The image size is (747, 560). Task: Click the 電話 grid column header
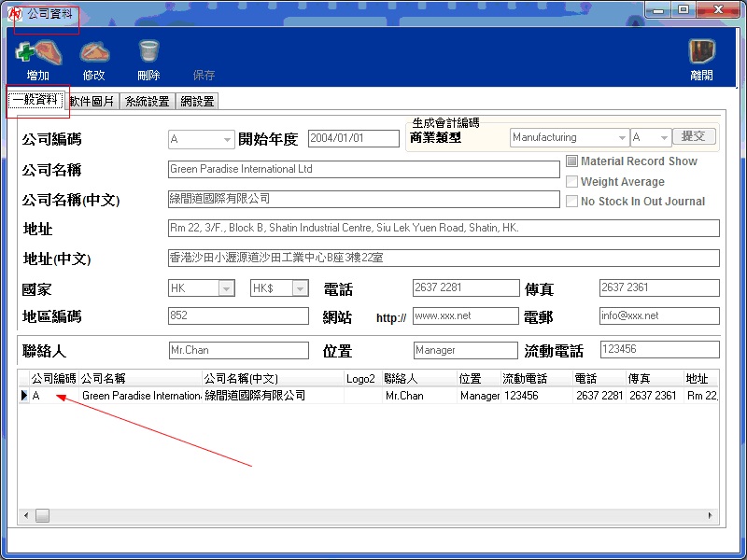tap(599, 379)
